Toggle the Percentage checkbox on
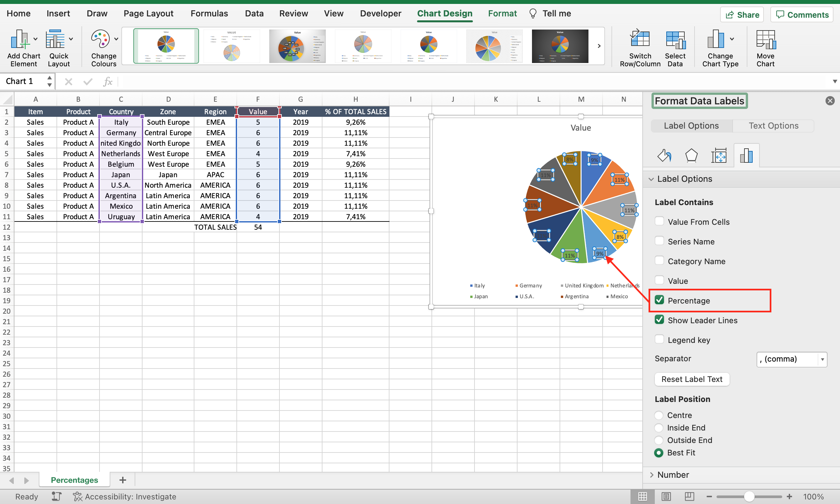Image resolution: width=840 pixels, height=504 pixels. pos(660,300)
